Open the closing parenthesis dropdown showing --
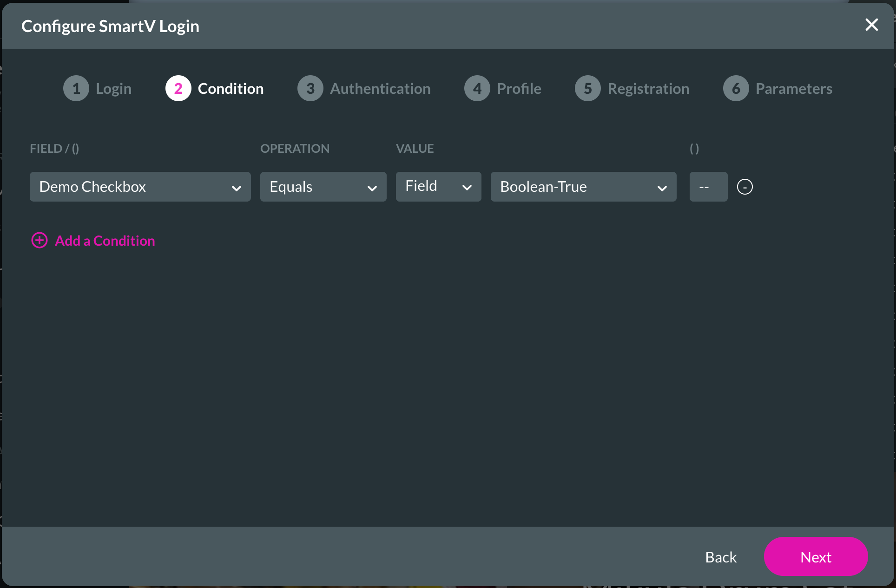This screenshot has width=896, height=588. [x=709, y=187]
